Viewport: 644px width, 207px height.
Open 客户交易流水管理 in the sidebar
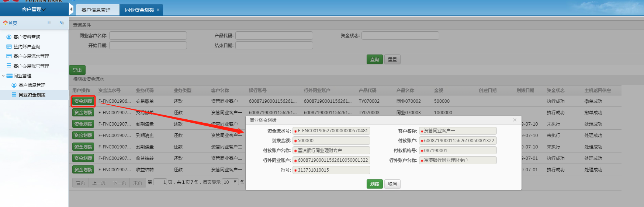pyautogui.click(x=31, y=56)
